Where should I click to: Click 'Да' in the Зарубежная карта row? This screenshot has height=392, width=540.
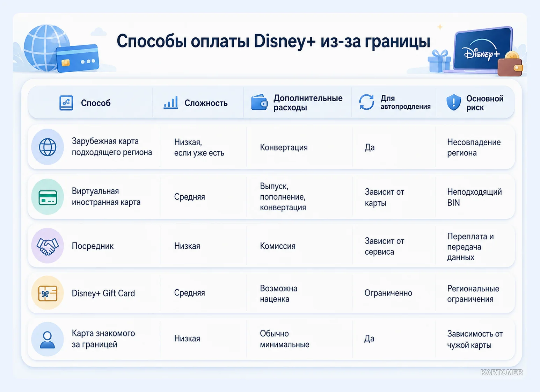tap(370, 147)
